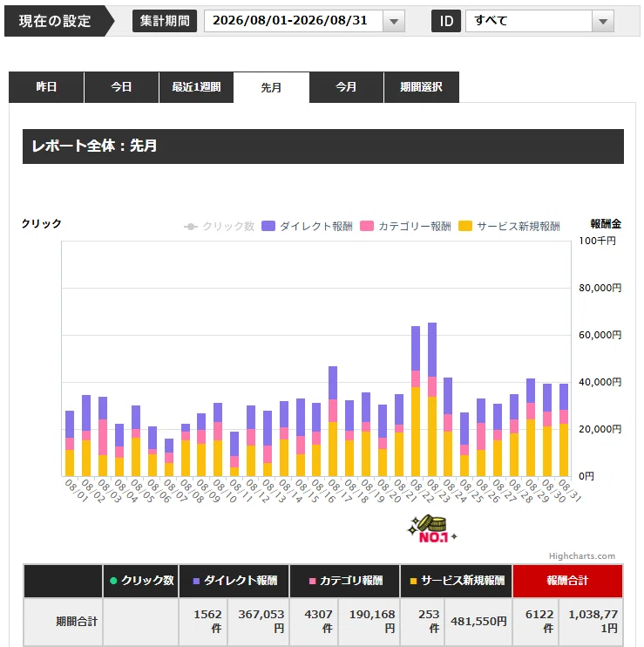Viewport: 644px width, 647px height.
Task: Click the サービス新規報酬 table column header
Action: coord(456,581)
